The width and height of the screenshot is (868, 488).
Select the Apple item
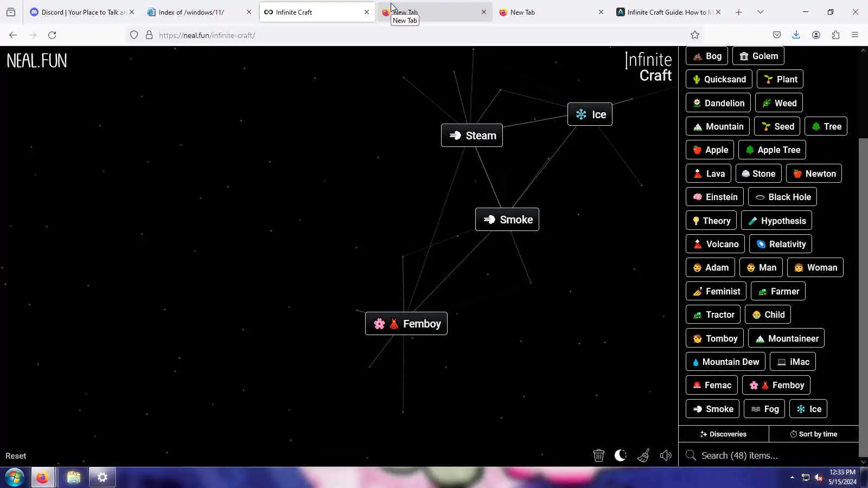click(x=710, y=150)
